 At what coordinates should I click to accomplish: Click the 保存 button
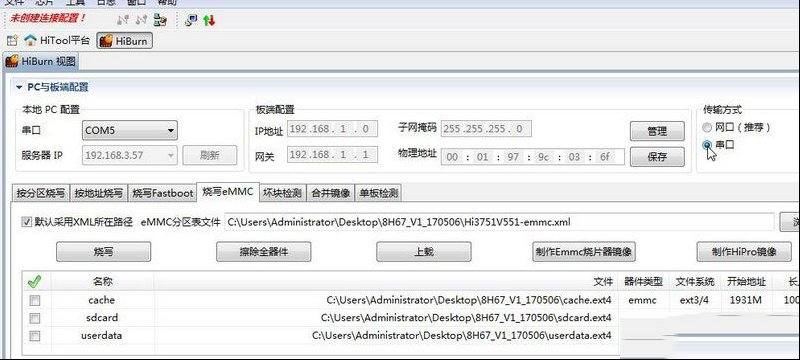pyautogui.click(x=657, y=157)
